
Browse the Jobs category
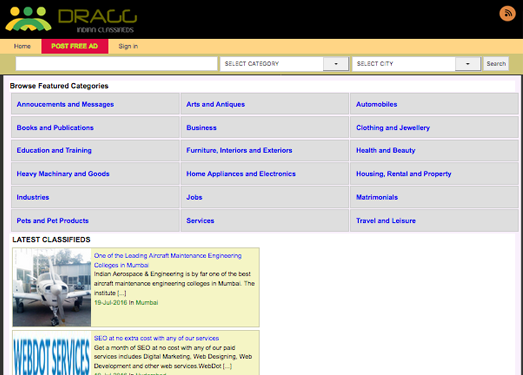click(x=194, y=197)
